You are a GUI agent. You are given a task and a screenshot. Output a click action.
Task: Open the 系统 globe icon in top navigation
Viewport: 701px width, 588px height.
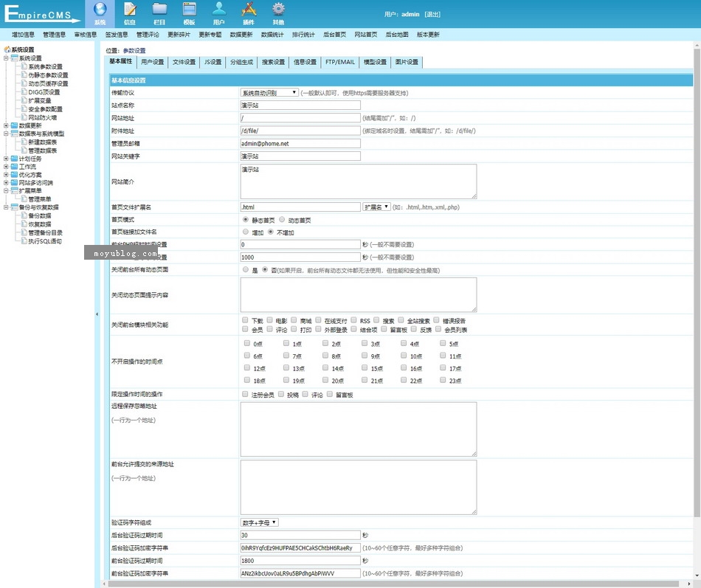point(100,9)
